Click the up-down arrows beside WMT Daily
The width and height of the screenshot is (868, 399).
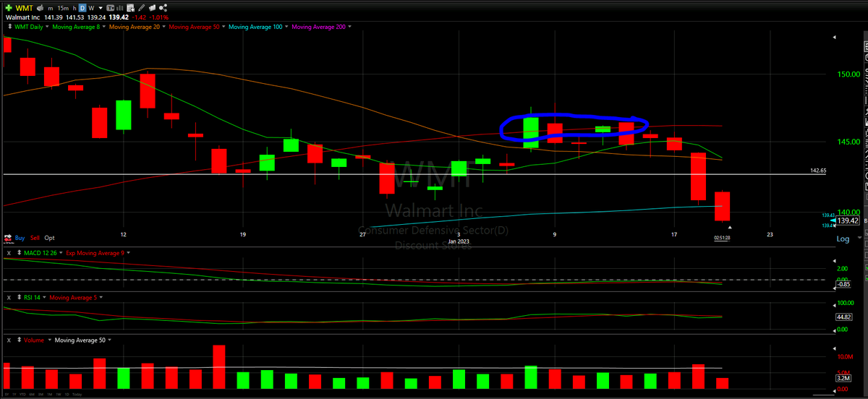click(x=9, y=26)
